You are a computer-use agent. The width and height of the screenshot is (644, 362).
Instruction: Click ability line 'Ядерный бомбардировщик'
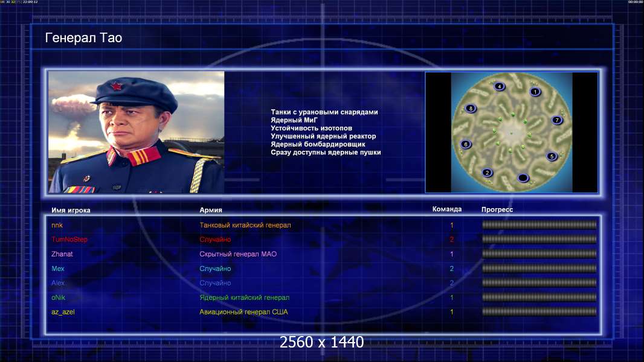(318, 144)
